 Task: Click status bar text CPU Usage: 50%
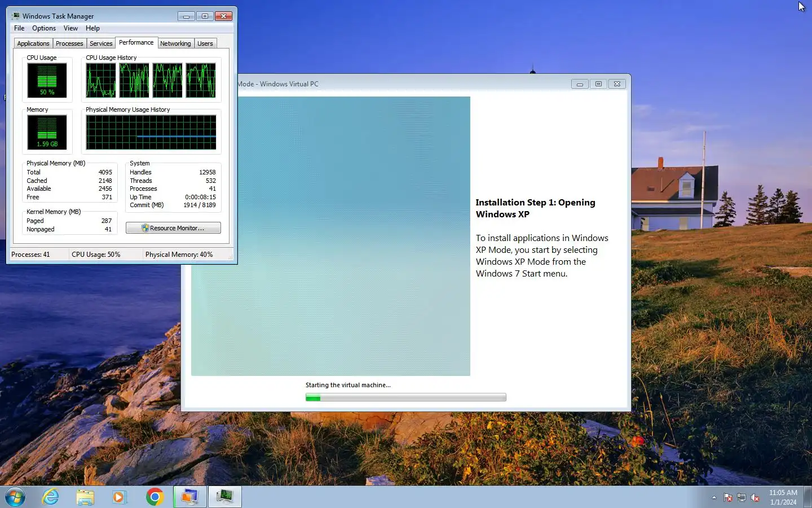tap(96, 255)
